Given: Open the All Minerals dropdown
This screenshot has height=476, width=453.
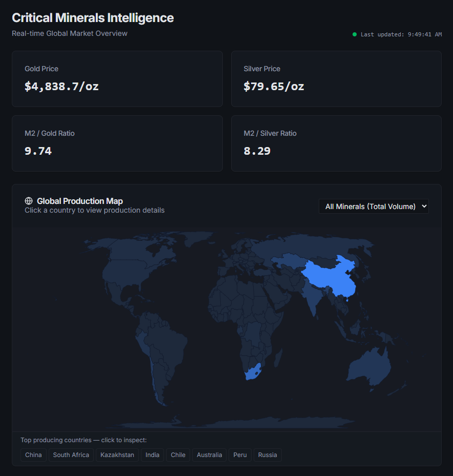Looking at the screenshot, I should click(x=374, y=206).
